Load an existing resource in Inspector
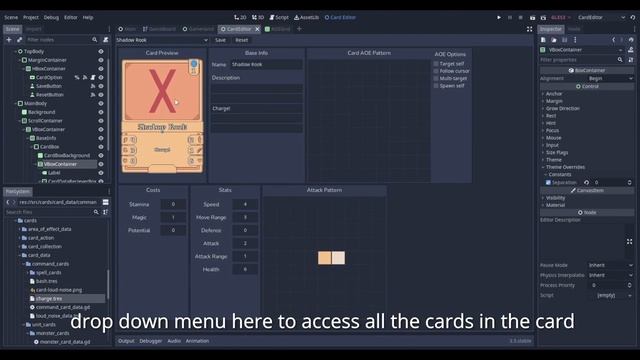640x360 pixels. (x=554, y=40)
